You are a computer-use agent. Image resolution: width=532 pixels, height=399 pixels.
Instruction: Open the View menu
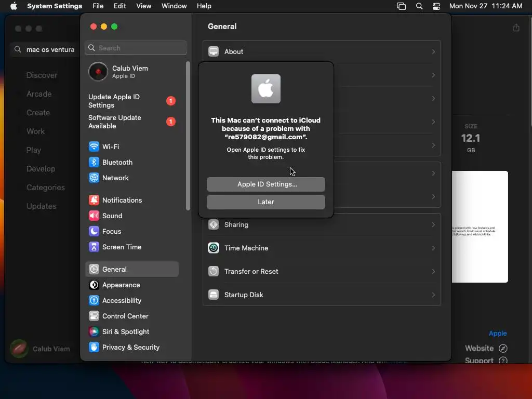pos(144,6)
